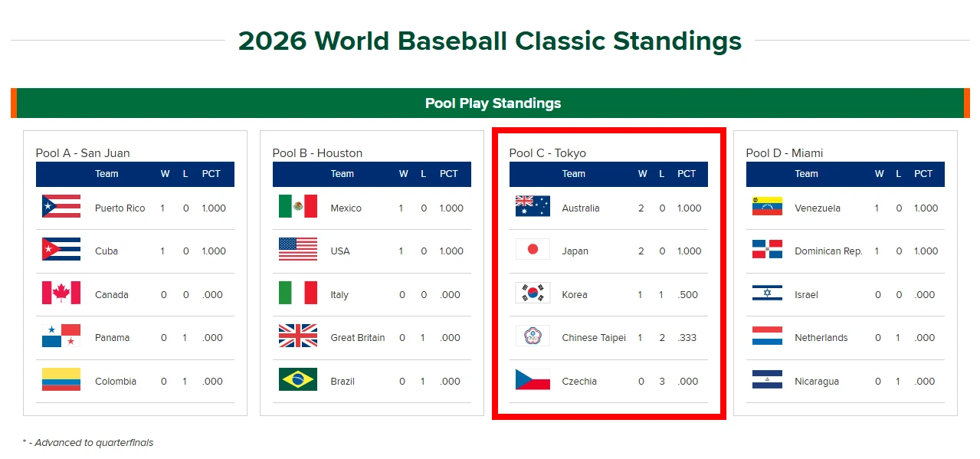Click the Nicaragua flag icon
This screenshot has height=459, width=980.
click(x=767, y=380)
